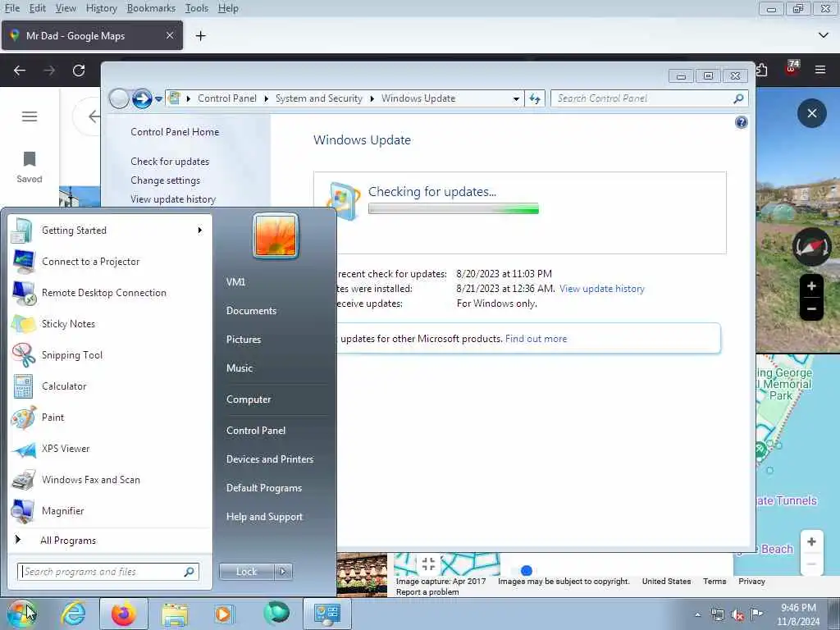Go back in Firefox browser
The image size is (840, 630).
pyautogui.click(x=20, y=71)
